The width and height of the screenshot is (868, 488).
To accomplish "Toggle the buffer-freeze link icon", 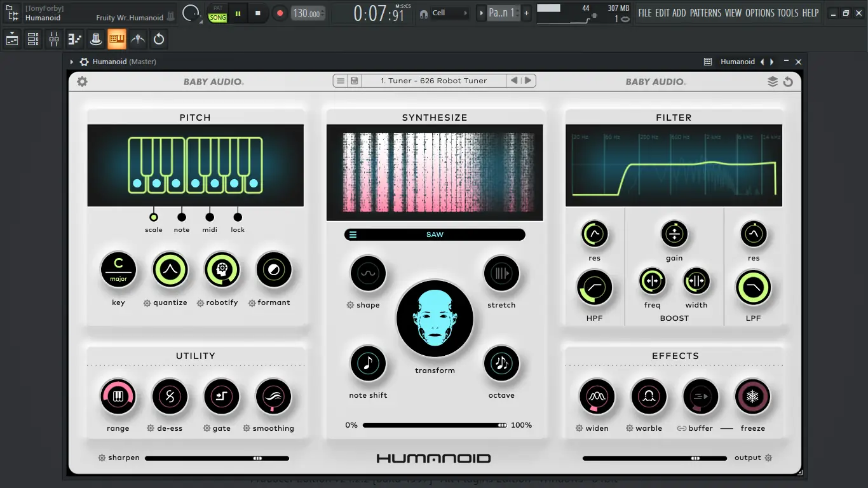I will [x=681, y=428].
